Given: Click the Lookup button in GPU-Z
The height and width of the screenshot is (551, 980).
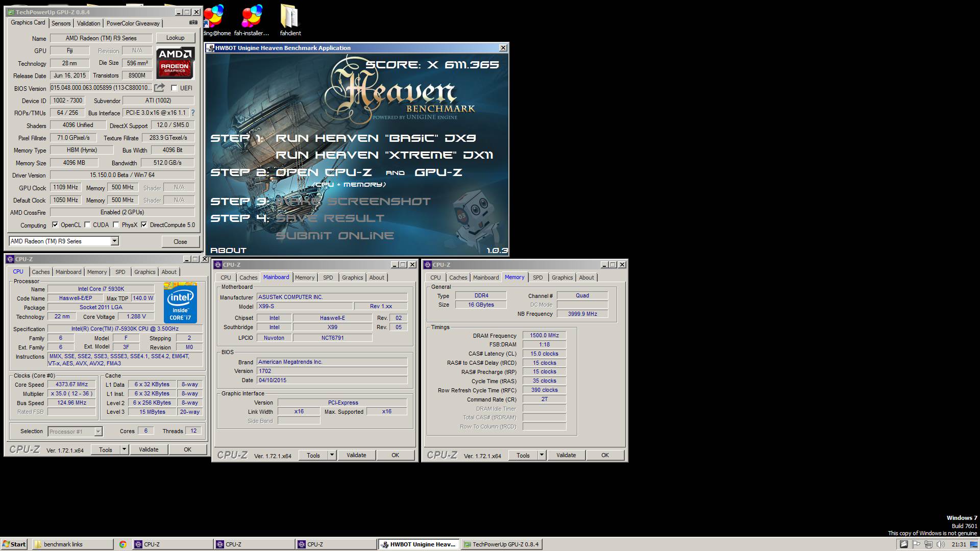Looking at the screenshot, I should tap(175, 38).
